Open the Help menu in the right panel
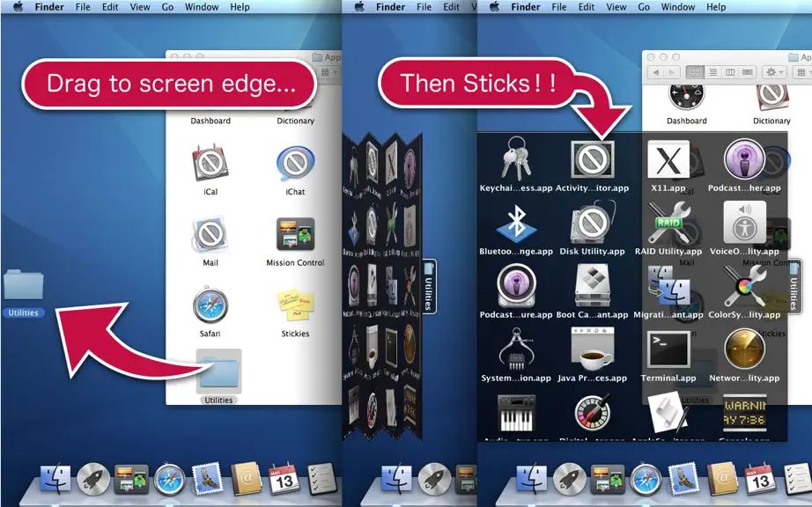 pos(716,7)
